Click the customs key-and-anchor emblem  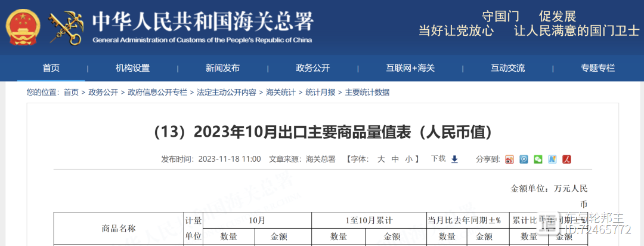coord(66,27)
